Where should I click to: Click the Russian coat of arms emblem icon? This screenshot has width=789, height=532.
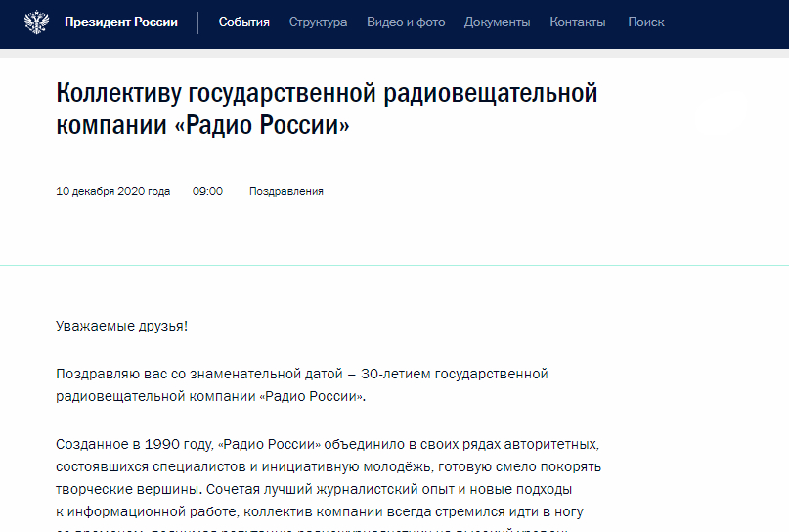(37, 22)
